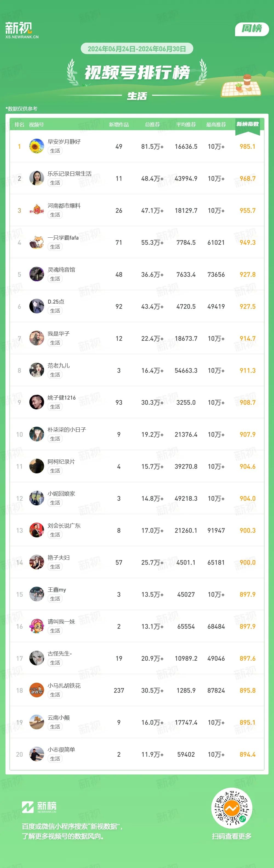Open the 小马扎胡铁花 orange logo avatar
Screen dimensions: 274x868
pos(37,690)
